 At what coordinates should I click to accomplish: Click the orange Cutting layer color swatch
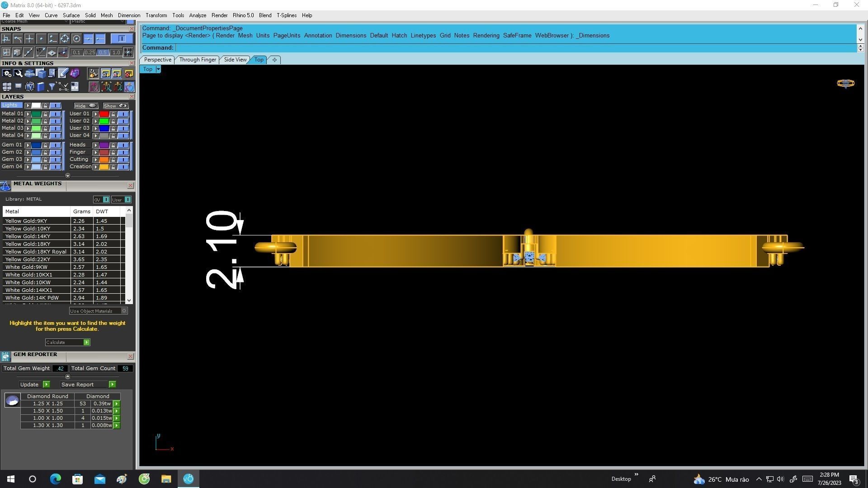104,160
